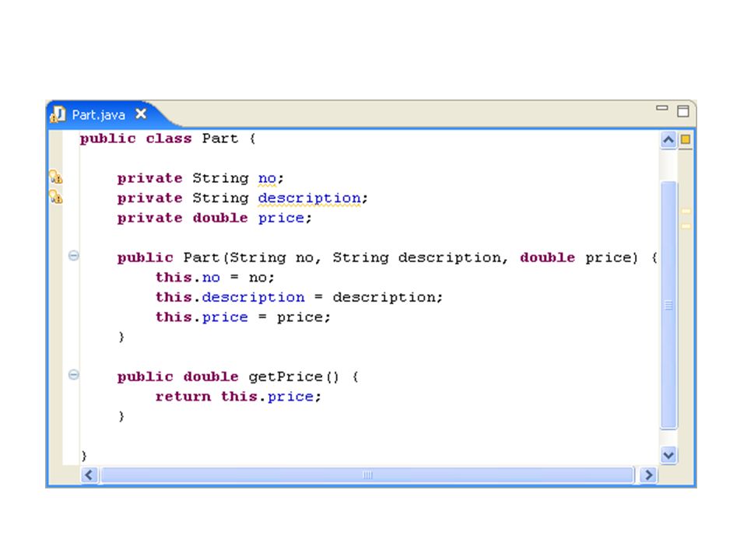Click the 'return' keyword
The width and height of the screenshot is (747, 560).
(183, 397)
